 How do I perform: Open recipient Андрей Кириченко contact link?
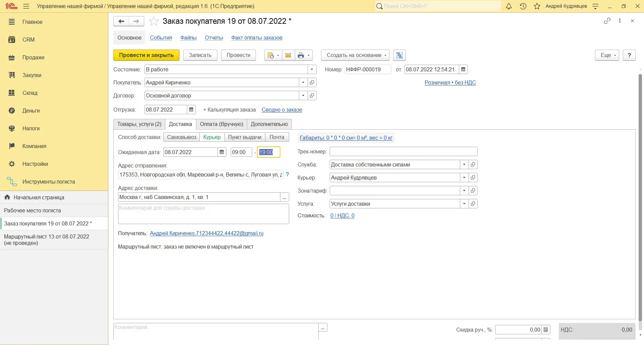(207, 233)
